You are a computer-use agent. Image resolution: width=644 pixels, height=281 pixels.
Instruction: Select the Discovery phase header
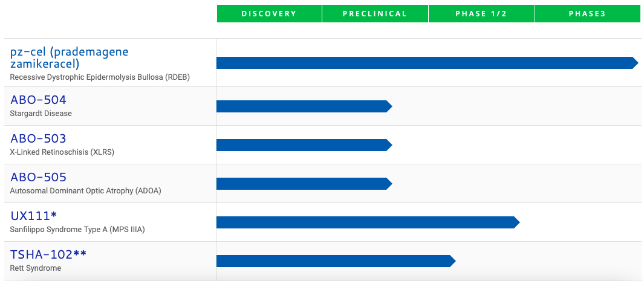(x=269, y=14)
